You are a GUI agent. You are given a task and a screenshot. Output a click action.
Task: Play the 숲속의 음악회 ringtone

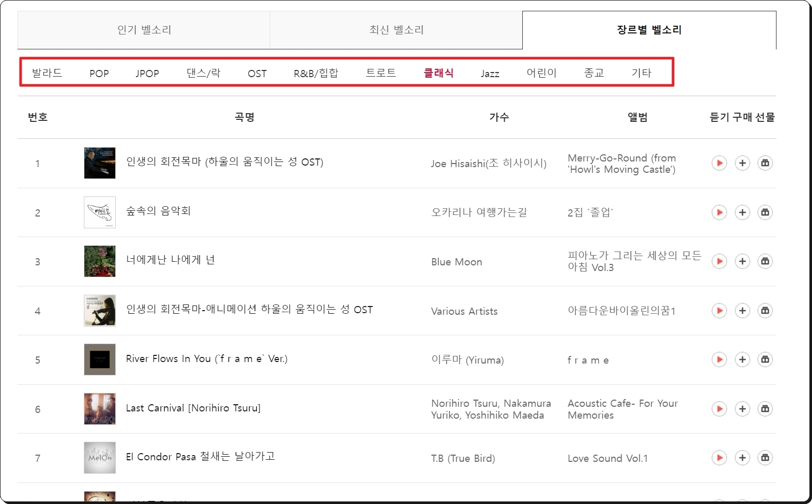pyautogui.click(x=719, y=212)
